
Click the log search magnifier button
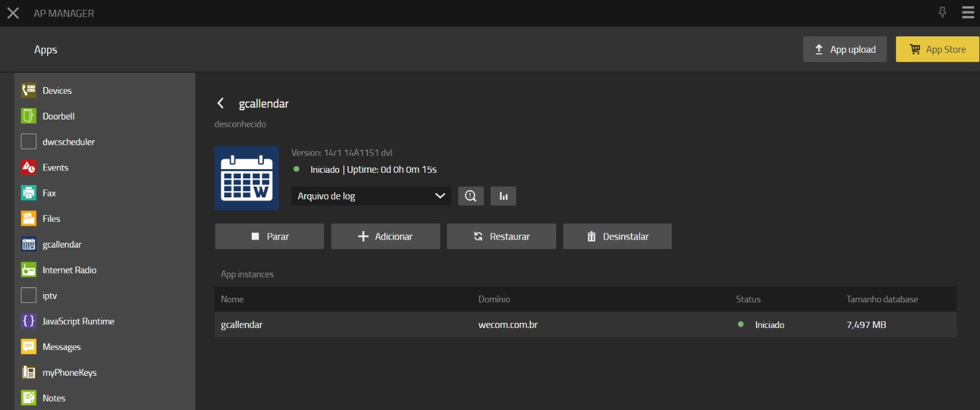coord(470,196)
